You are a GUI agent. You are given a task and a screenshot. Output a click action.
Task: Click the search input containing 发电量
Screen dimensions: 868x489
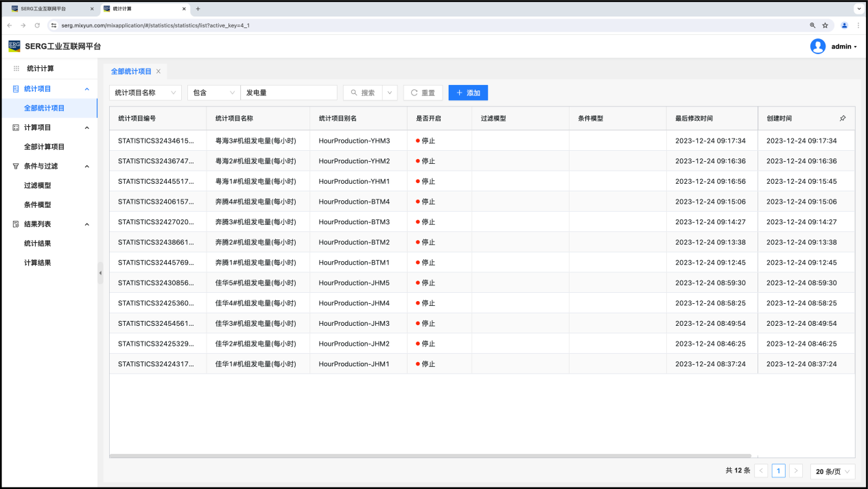[289, 93]
